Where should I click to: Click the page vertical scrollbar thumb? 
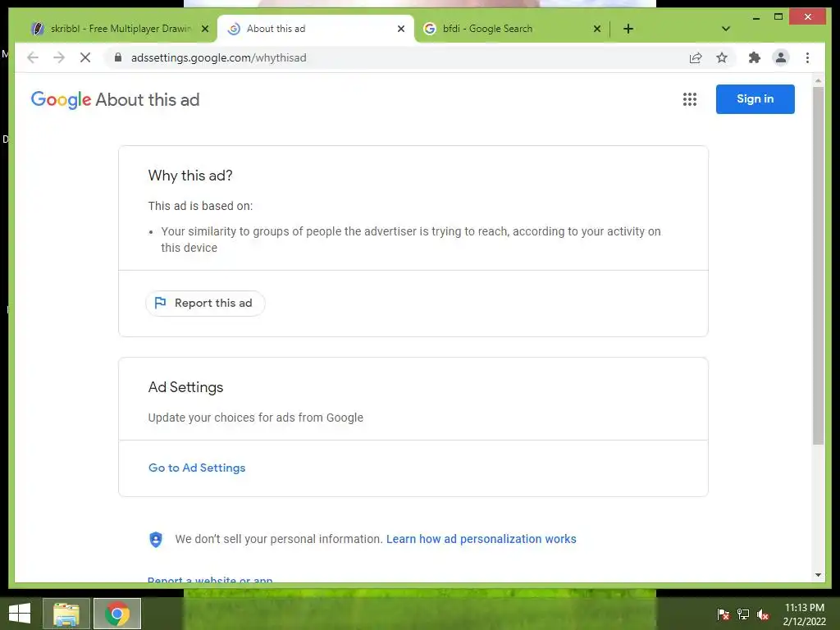pos(818,266)
